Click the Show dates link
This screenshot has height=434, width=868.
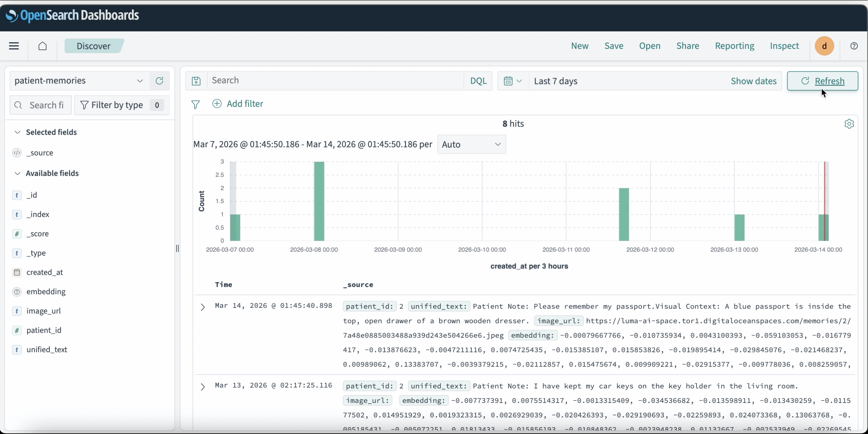[753, 81]
